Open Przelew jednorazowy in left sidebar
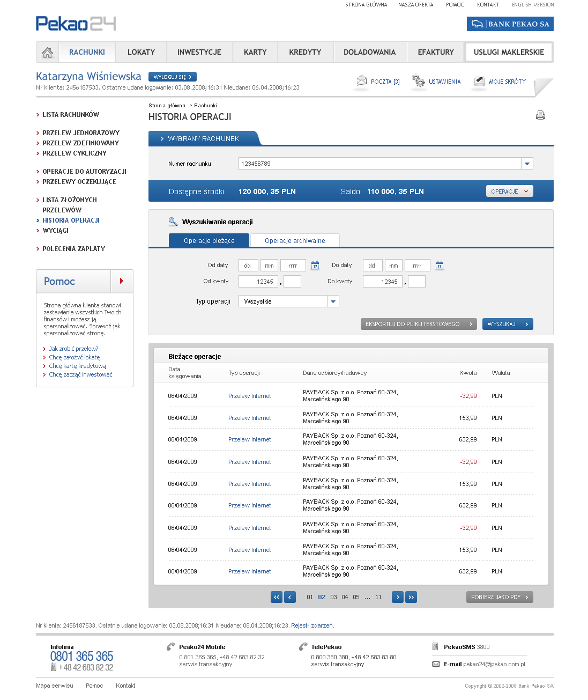This screenshot has width=588, height=700. [81, 133]
